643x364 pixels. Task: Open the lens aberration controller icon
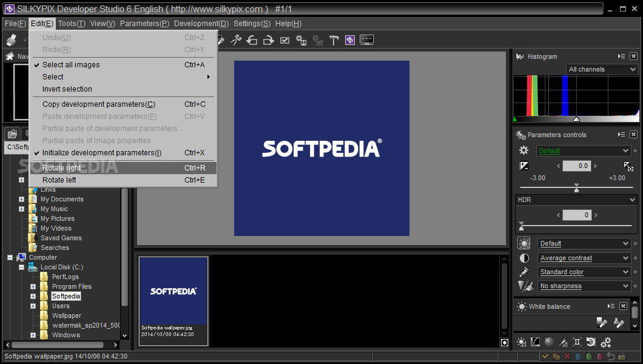[x=577, y=342]
